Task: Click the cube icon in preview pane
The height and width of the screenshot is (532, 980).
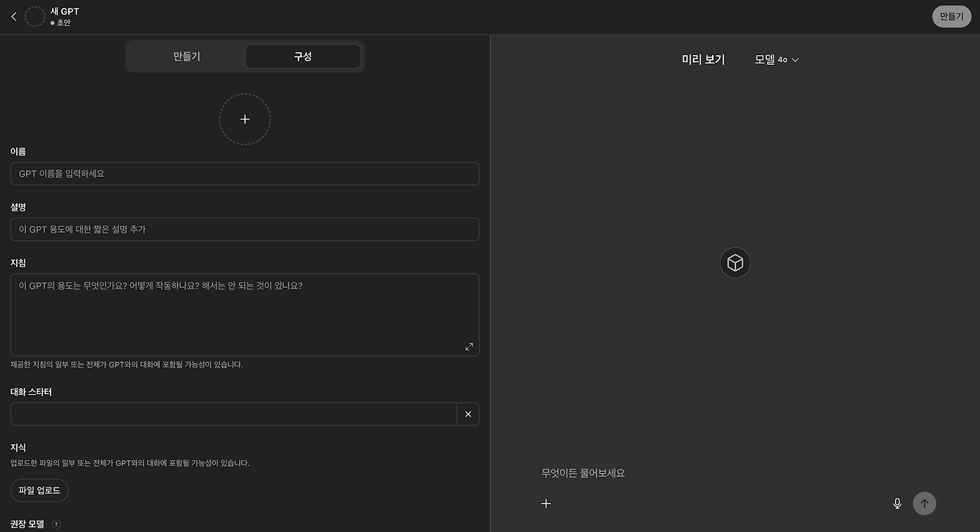Action: [735, 263]
